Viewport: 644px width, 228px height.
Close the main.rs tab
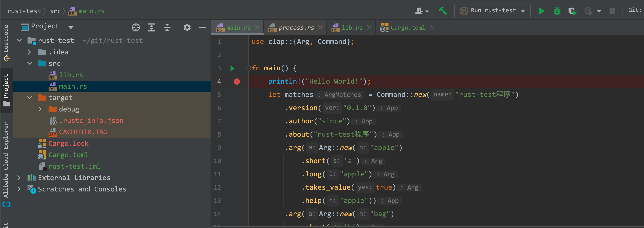tap(257, 27)
